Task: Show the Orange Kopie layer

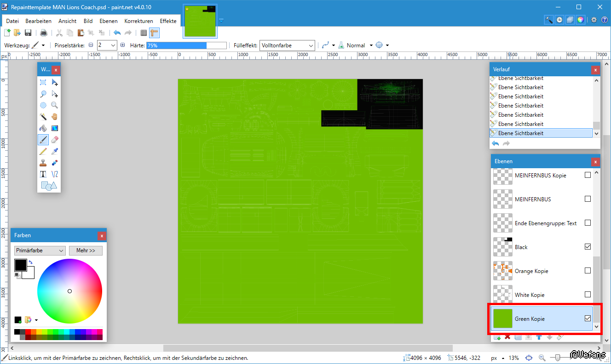Action: click(x=588, y=271)
